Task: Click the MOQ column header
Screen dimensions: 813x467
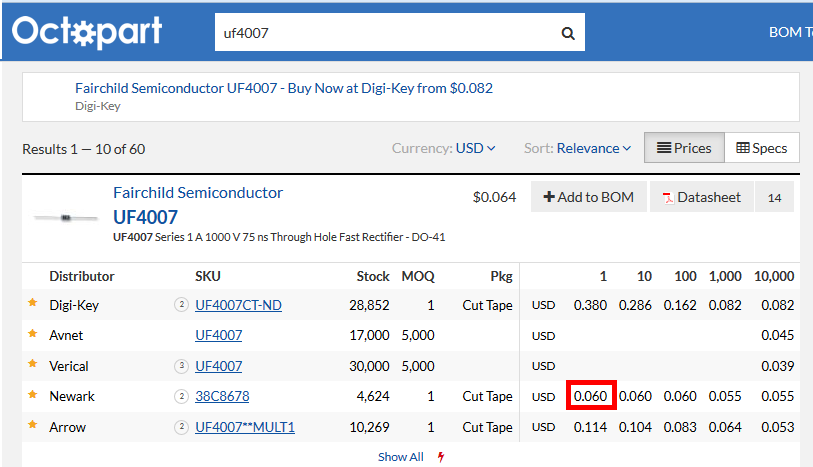Action: [418, 276]
